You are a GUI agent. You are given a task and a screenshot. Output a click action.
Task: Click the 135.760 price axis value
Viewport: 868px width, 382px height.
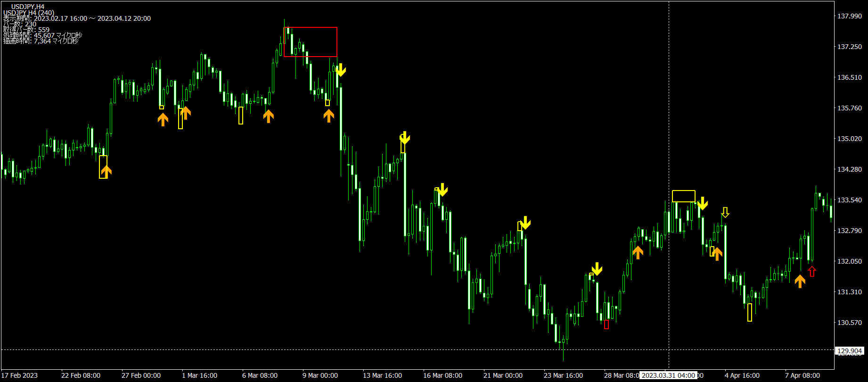849,108
